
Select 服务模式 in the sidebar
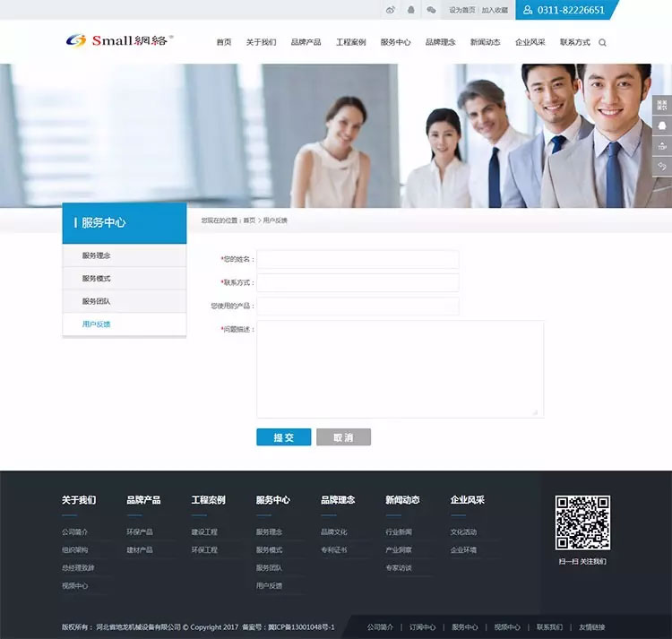pos(125,279)
